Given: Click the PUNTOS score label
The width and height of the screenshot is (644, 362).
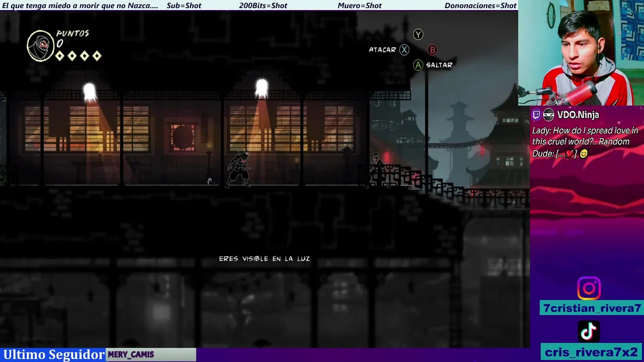Looking at the screenshot, I should [x=73, y=34].
